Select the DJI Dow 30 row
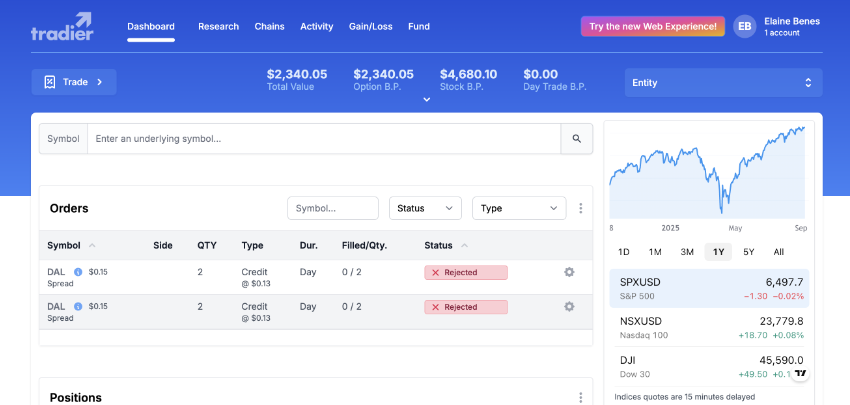The image size is (850, 405). (x=709, y=367)
